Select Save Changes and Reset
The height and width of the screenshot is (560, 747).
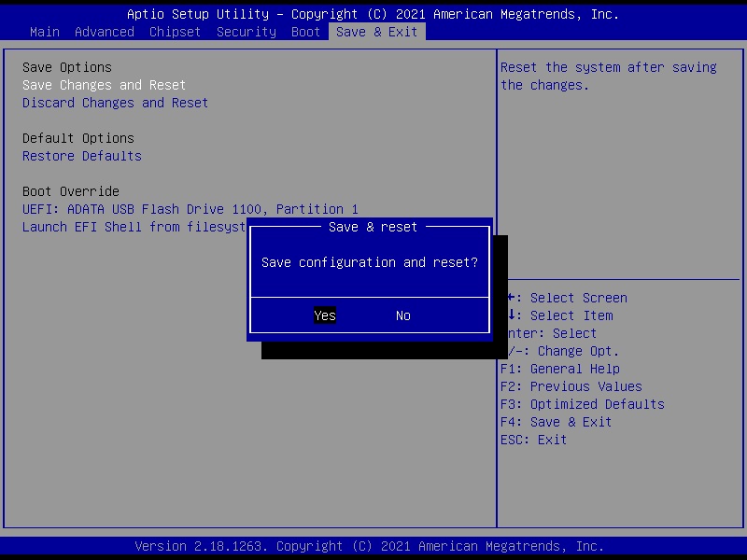pos(104,84)
